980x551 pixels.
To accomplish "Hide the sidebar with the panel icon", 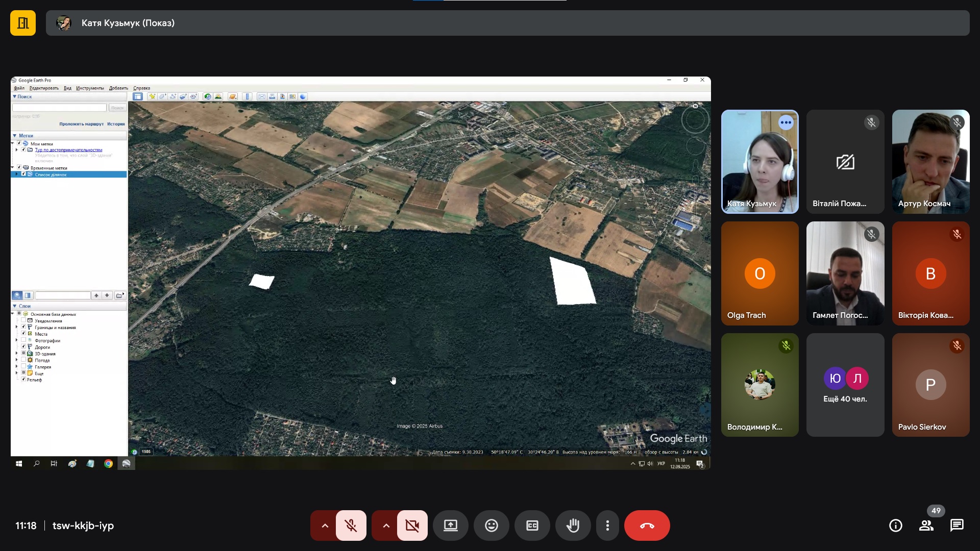I will 138,96.
